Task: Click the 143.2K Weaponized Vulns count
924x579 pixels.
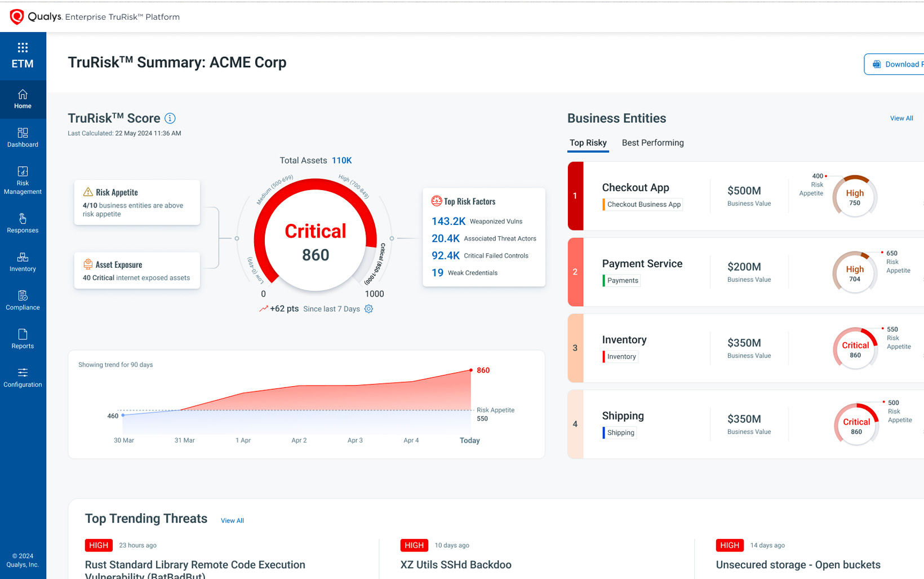Action: (448, 222)
